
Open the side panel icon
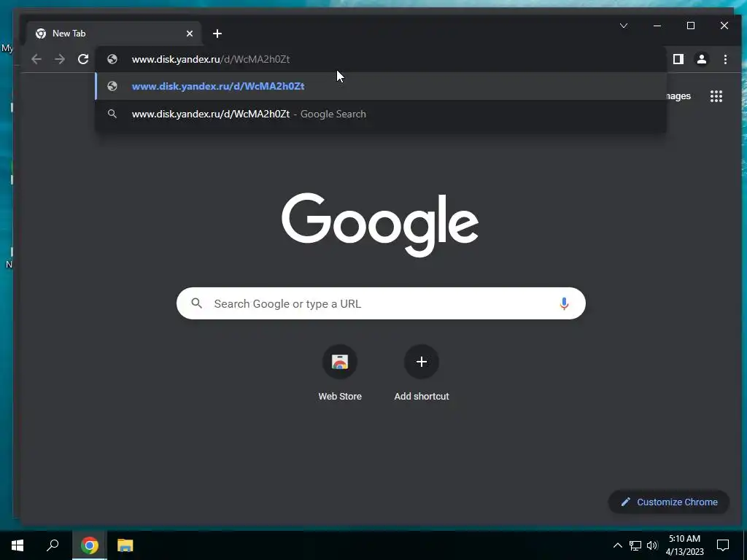pyautogui.click(x=678, y=59)
